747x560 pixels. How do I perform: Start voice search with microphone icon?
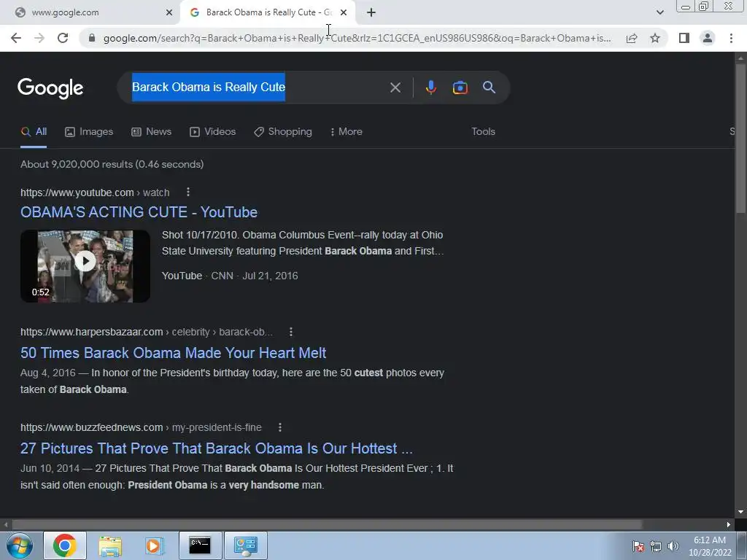(x=430, y=87)
